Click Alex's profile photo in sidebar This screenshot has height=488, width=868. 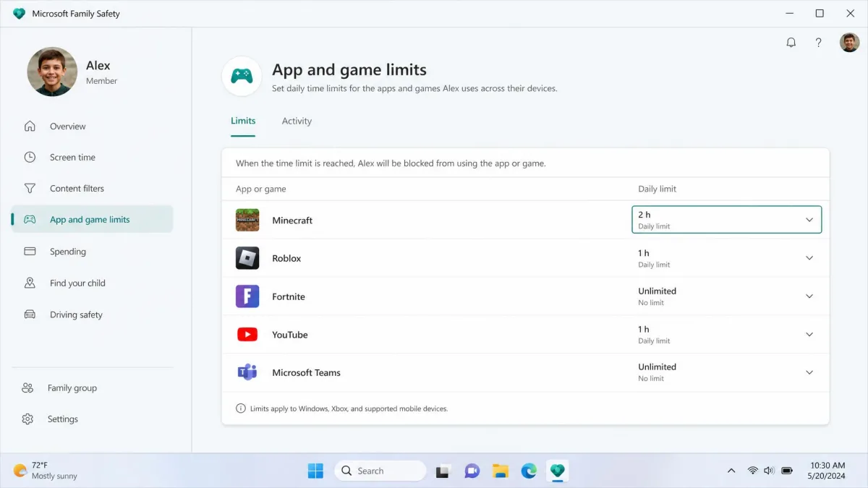point(52,72)
